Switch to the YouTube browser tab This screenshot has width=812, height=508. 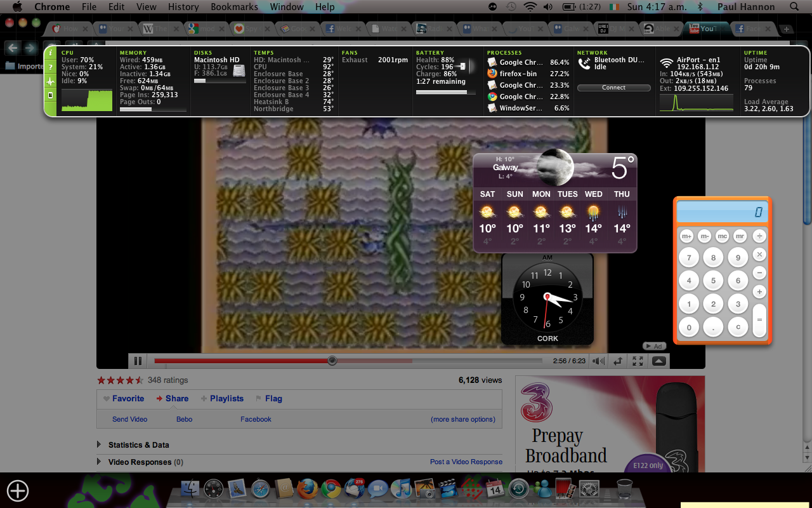(706, 29)
